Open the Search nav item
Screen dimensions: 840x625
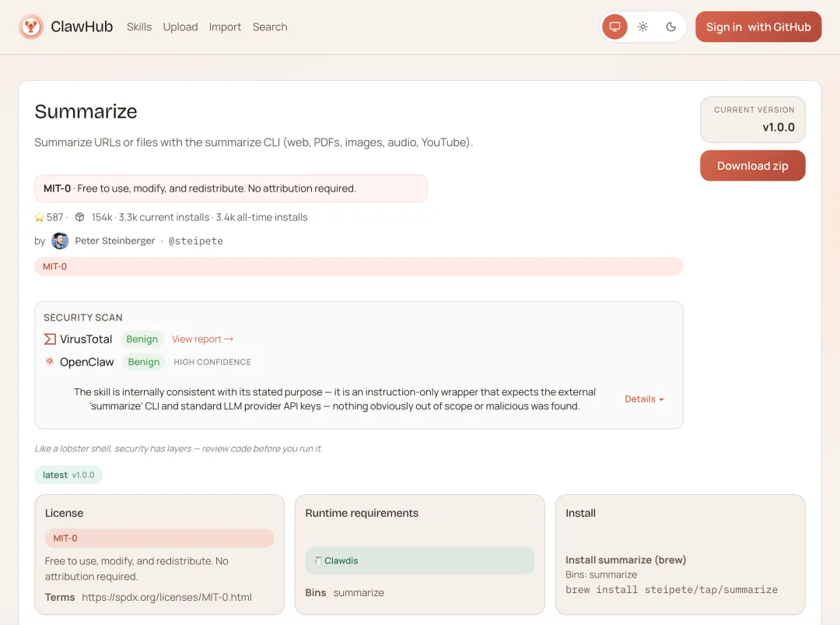coord(270,26)
